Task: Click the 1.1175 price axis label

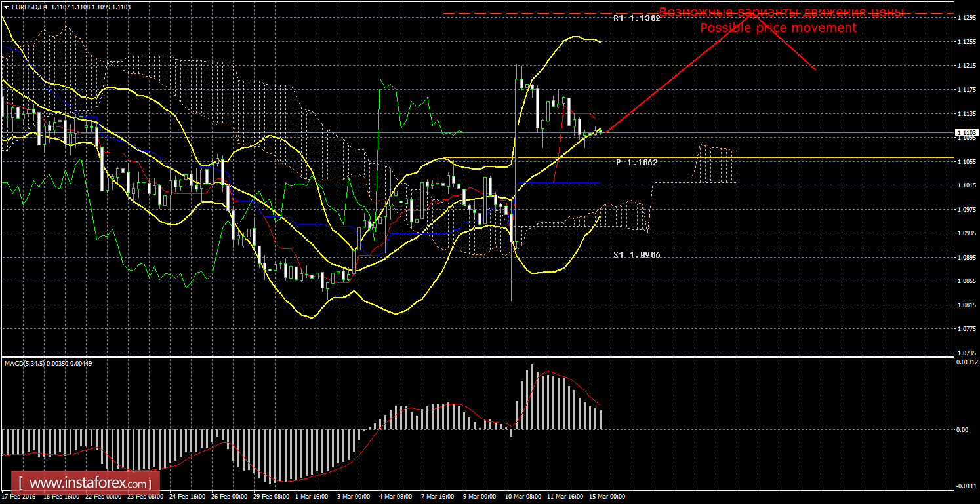Action: coord(966,90)
